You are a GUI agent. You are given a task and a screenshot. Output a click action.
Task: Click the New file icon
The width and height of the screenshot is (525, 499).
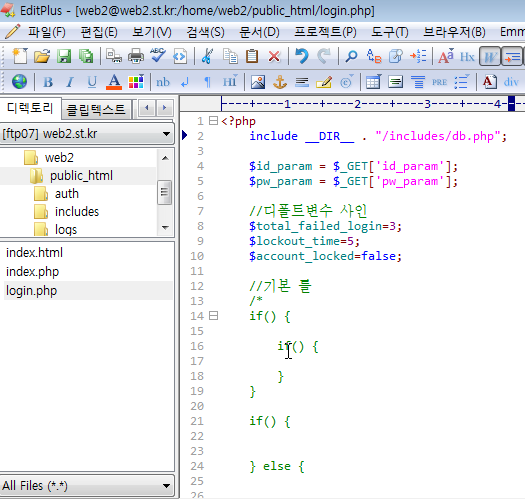[19, 56]
